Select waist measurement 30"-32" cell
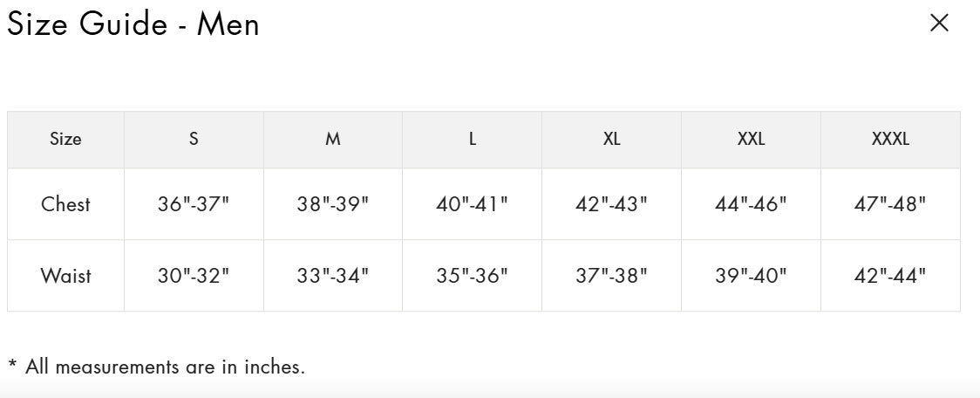980x398 pixels. 194,276
